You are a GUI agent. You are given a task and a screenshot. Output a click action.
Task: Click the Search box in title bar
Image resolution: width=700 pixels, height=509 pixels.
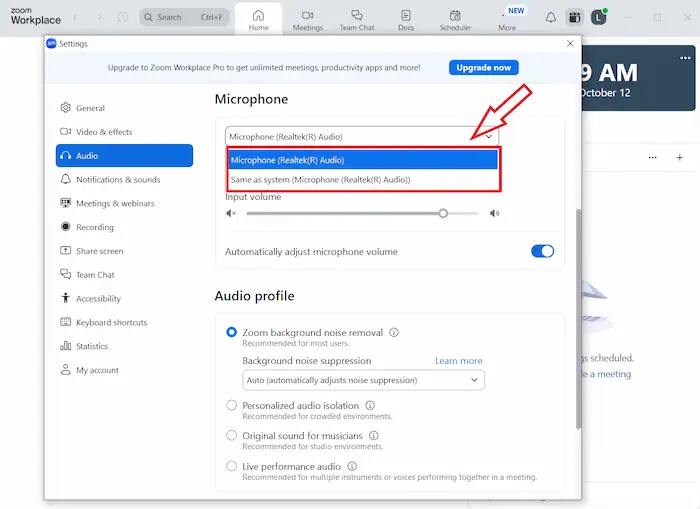(x=184, y=17)
